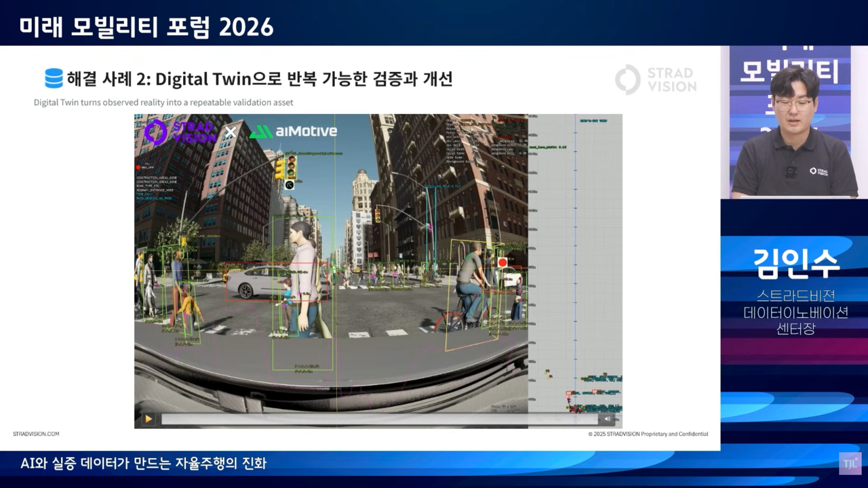Click the forum title "미래 모빌리티 포럼 2026"
868x488 pixels.
146,26
